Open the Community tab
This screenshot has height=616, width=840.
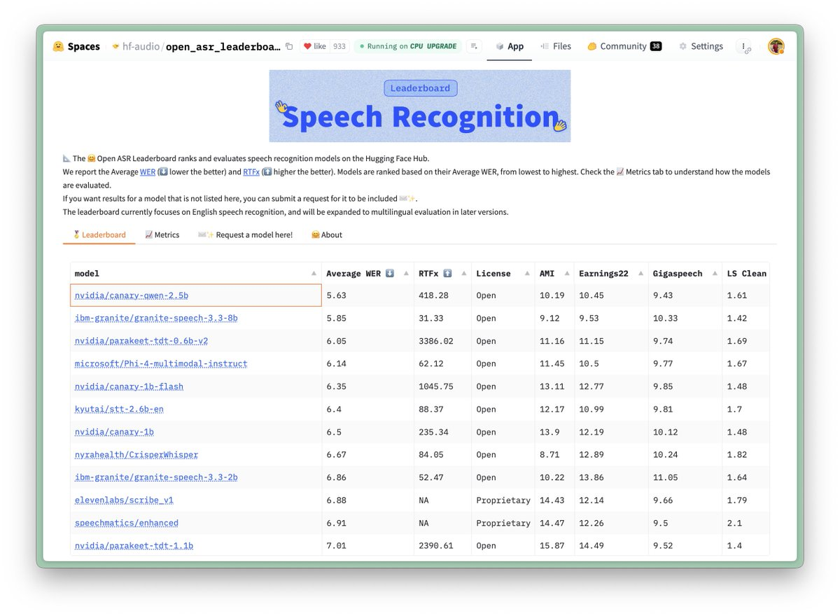coord(623,47)
